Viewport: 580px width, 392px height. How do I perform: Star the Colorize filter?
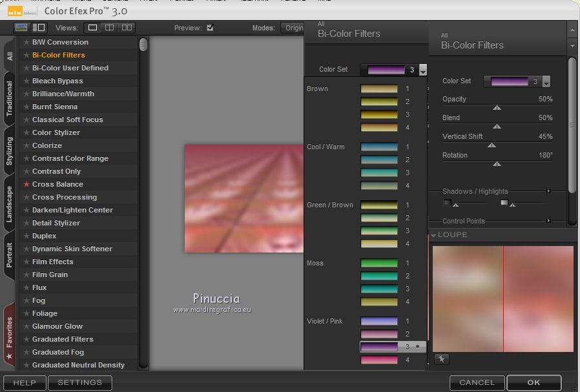[26, 145]
